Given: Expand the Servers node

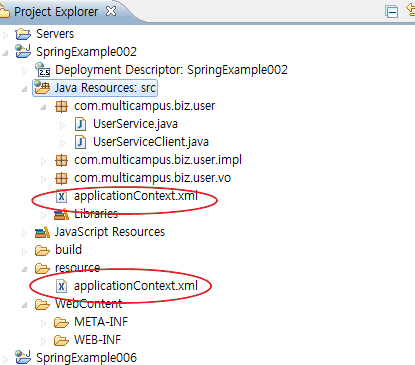Looking at the screenshot, I should pos(5,34).
